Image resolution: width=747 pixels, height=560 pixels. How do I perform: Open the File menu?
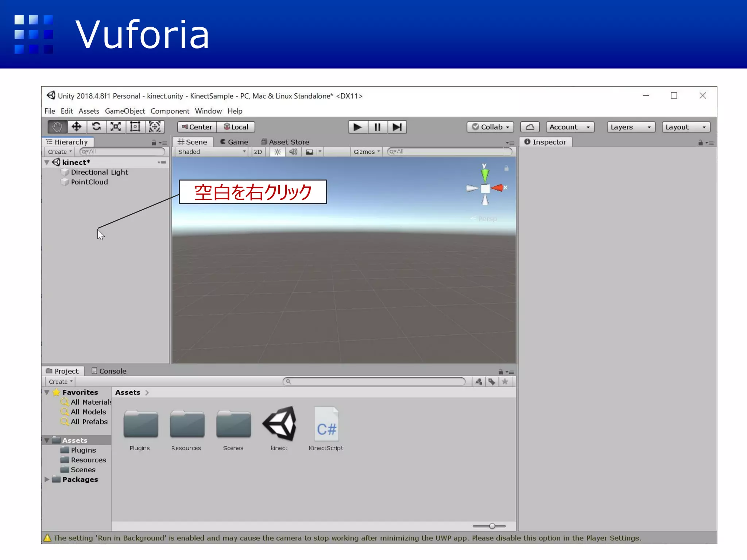tap(50, 111)
